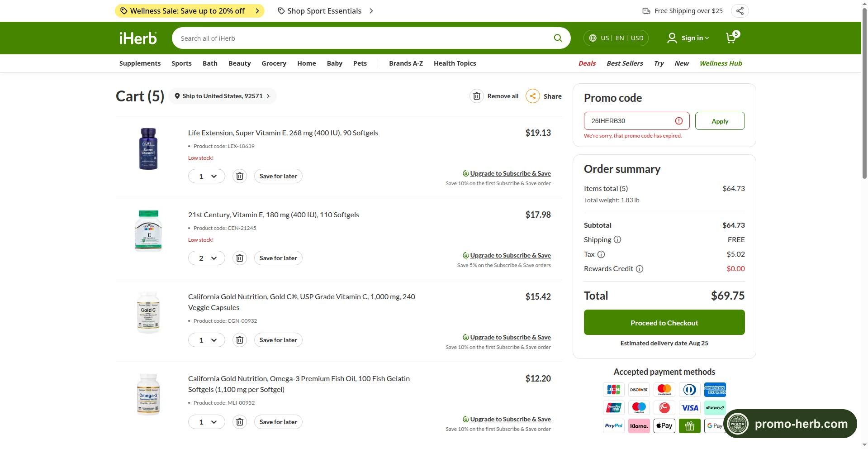Click the JCB payment icon
This screenshot has width=868, height=449.
614,390
